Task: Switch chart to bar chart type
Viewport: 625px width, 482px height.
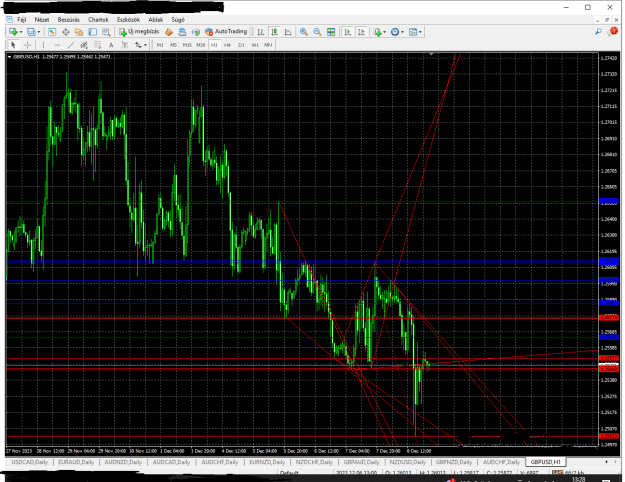Action: coord(261,32)
